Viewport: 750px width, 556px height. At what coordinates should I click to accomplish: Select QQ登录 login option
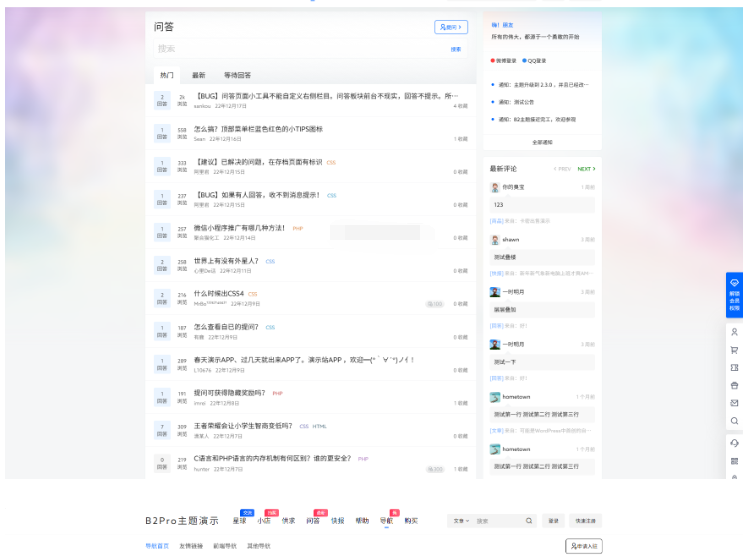coord(535,61)
